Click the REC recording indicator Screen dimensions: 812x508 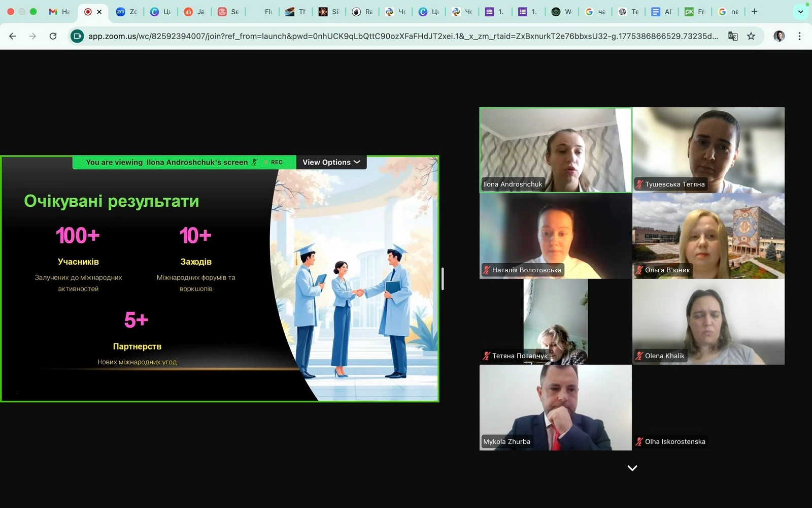pos(276,163)
